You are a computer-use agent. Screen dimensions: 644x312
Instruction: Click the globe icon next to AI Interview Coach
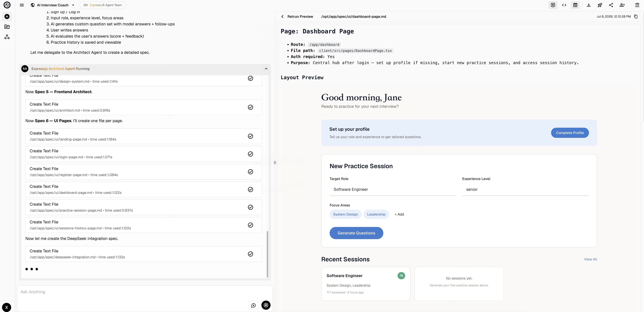pos(33,5)
